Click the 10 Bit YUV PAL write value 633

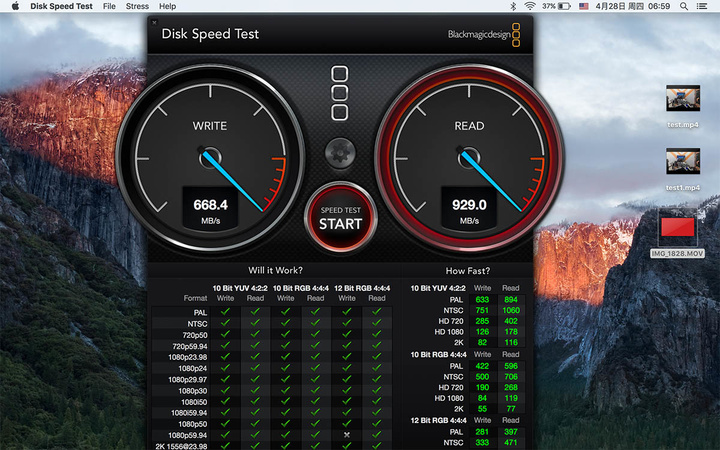point(482,299)
